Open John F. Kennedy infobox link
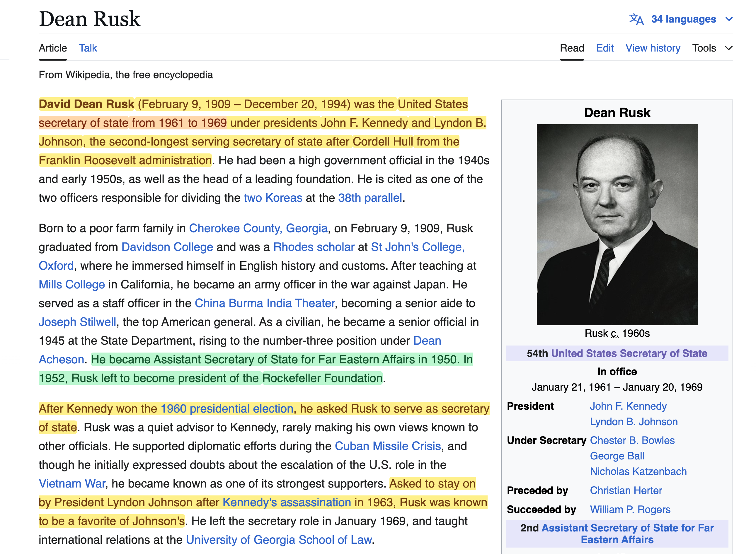 coord(628,406)
